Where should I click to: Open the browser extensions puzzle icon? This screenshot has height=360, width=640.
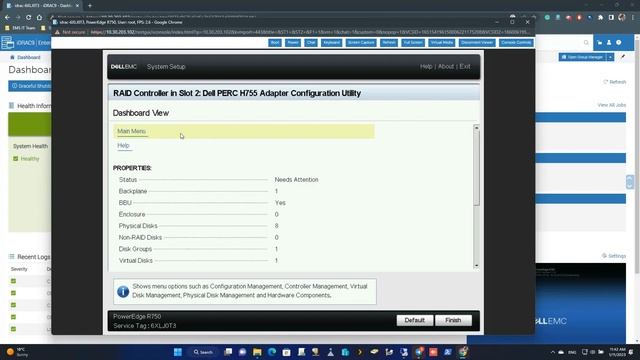pyautogui.click(x=600, y=17)
